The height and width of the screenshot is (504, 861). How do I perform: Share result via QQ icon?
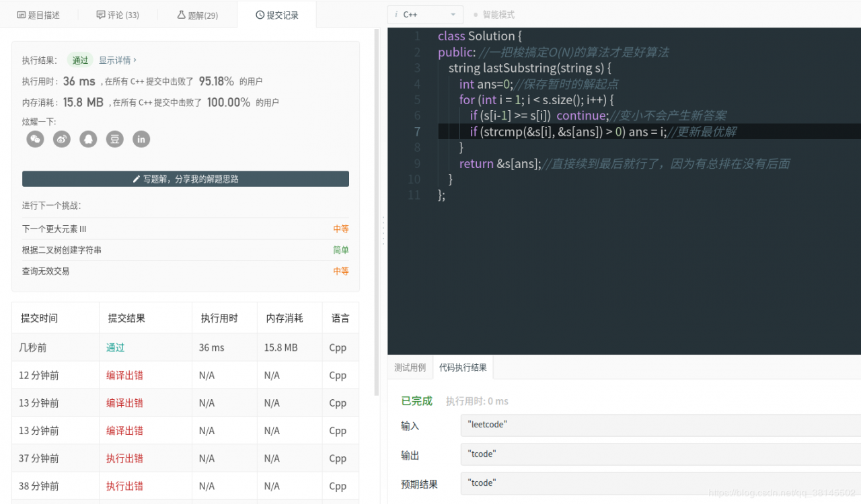88,139
